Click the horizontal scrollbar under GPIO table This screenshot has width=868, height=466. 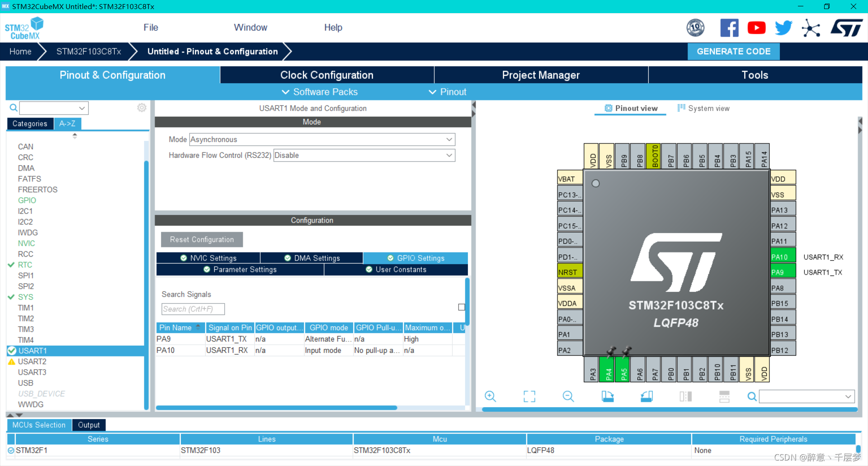coord(277,408)
